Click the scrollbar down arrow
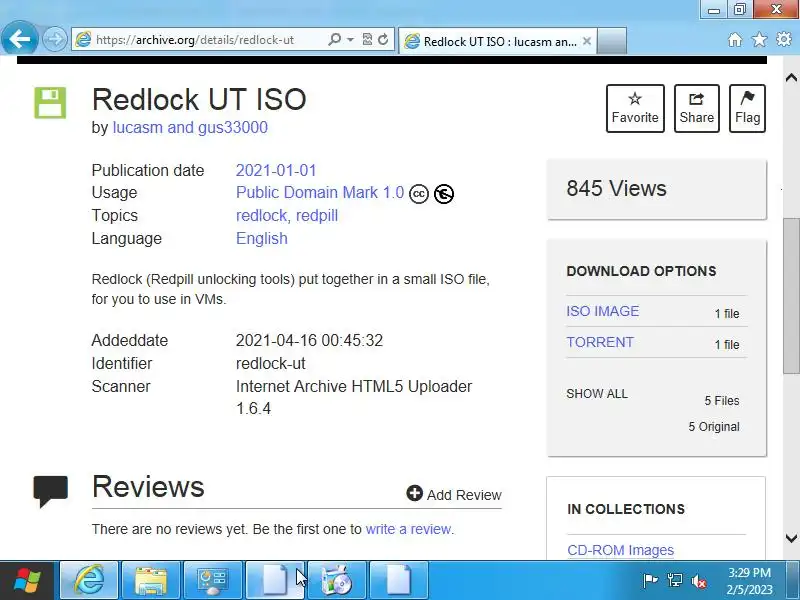Screen dimensions: 800x600 click(x=791, y=538)
